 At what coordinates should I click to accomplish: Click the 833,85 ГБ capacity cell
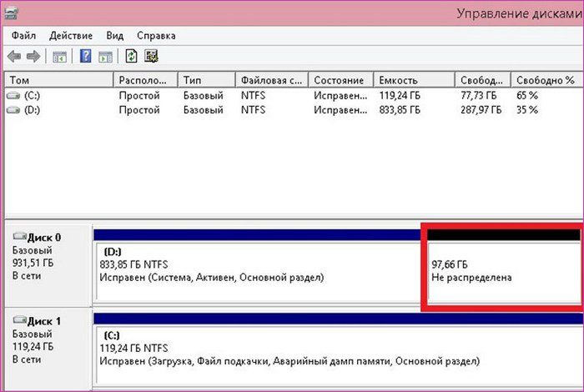point(400,110)
